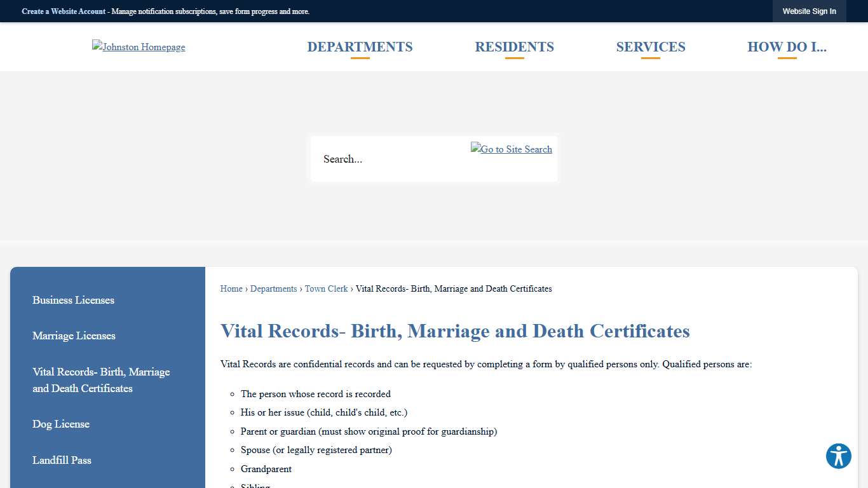Click the page heading about Vital Records

click(x=455, y=331)
